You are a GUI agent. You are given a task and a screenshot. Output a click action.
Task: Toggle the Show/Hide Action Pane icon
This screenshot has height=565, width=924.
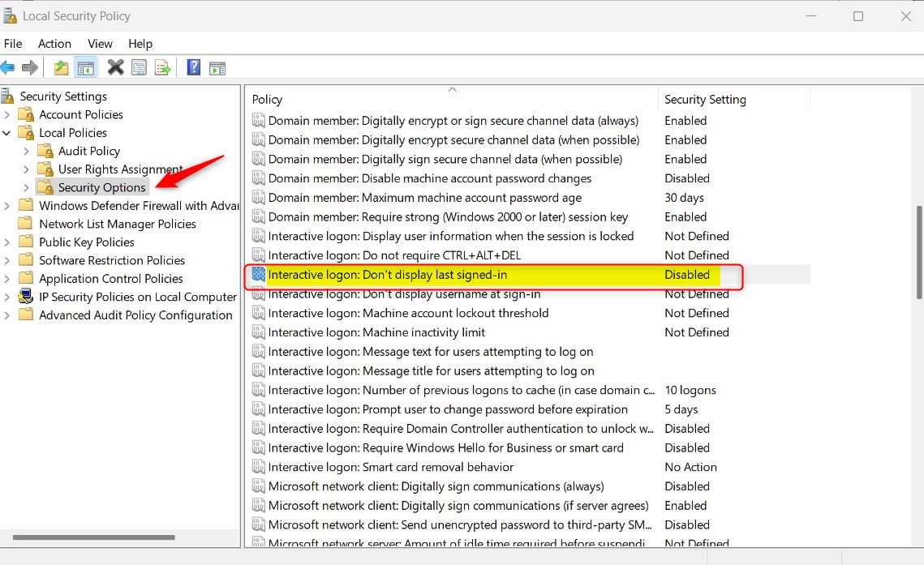click(217, 67)
